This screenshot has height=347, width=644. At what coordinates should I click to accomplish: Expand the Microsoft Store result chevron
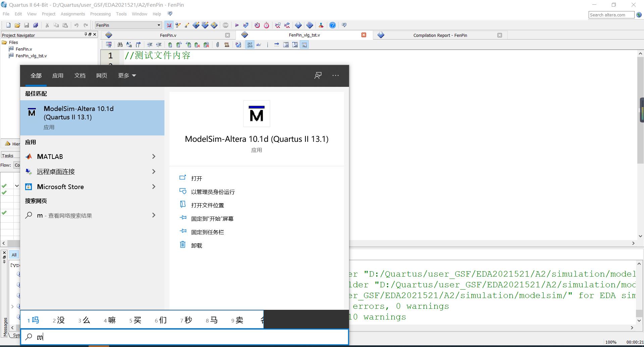pos(154,187)
